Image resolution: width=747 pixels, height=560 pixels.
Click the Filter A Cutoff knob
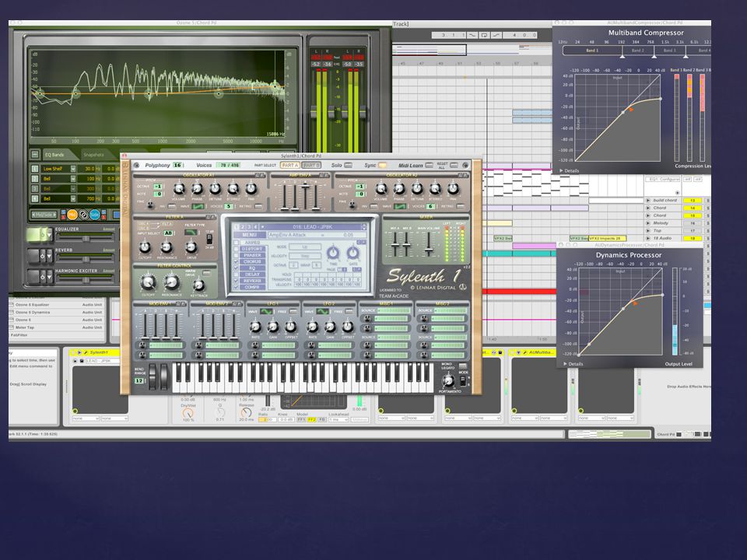(145, 247)
